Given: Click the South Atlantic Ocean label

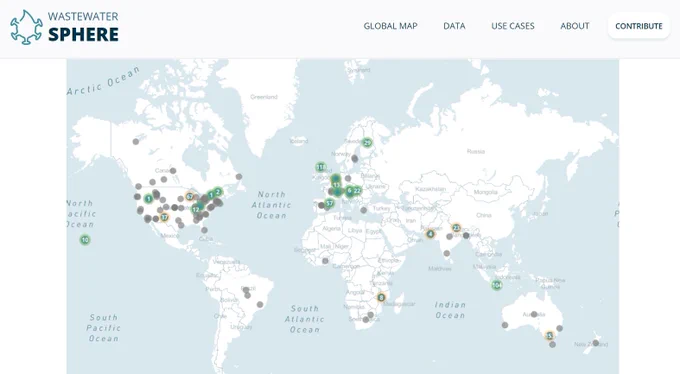Looking at the screenshot, I should point(304,319).
